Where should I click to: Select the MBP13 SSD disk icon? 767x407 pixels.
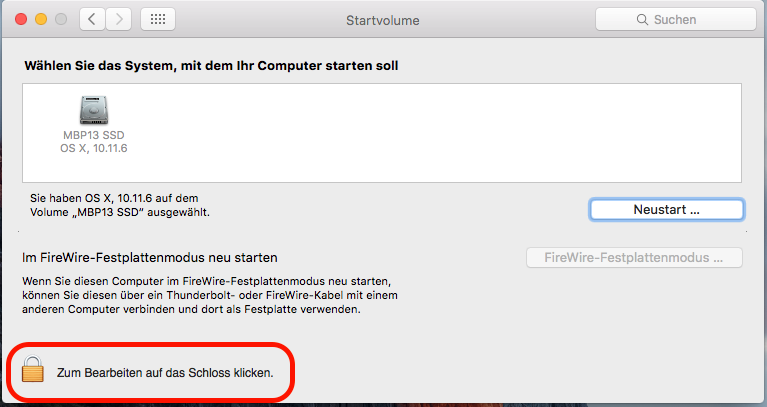[x=94, y=109]
